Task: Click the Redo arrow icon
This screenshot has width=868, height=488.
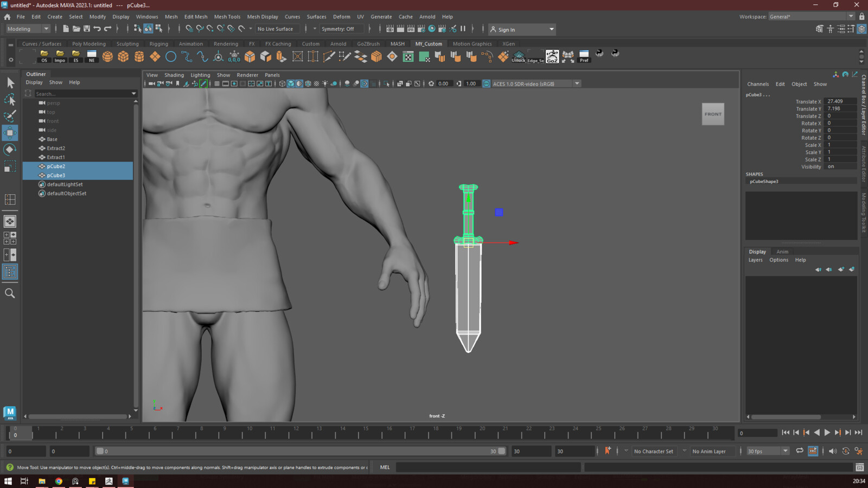Action: click(x=107, y=29)
